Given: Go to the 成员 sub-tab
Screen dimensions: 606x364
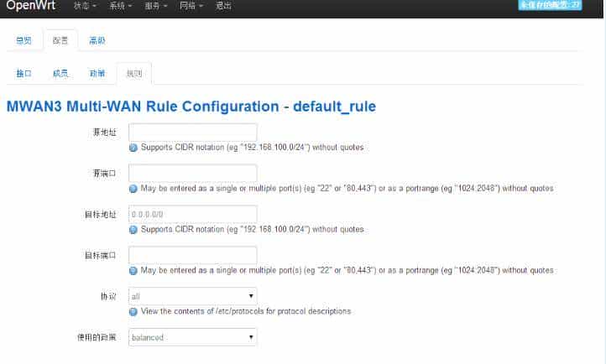Looking at the screenshot, I should [60, 73].
